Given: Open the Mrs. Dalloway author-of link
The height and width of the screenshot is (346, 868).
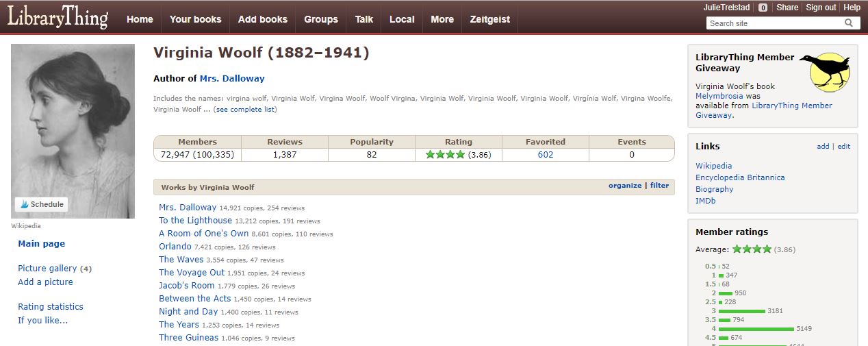Looking at the screenshot, I should click(x=232, y=79).
